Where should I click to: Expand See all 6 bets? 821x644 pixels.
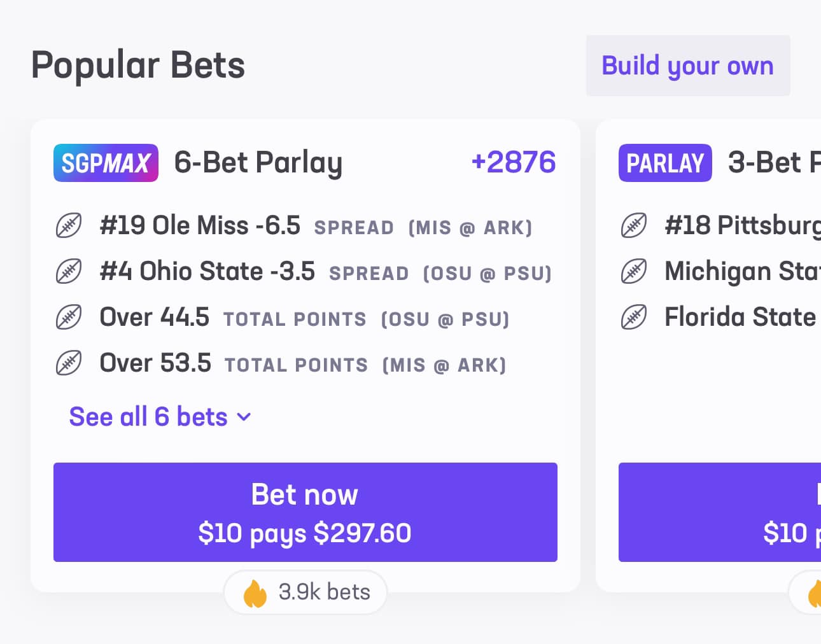160,417
